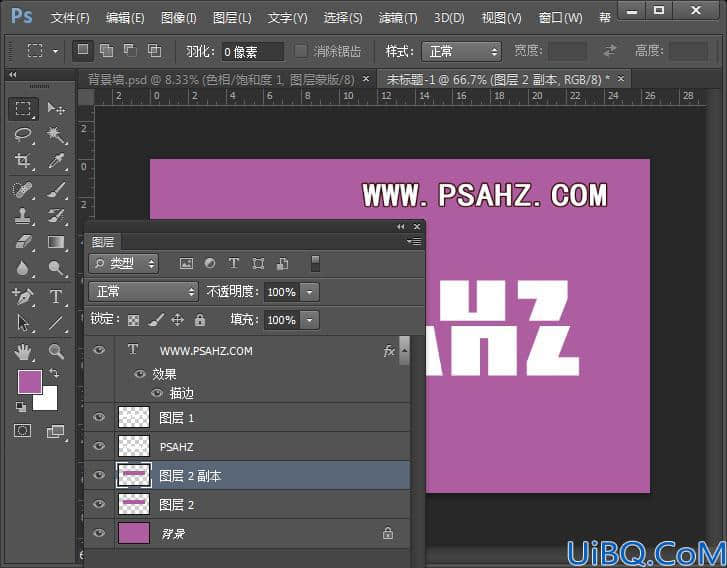Collapse the Layers panel to icons

[400, 226]
